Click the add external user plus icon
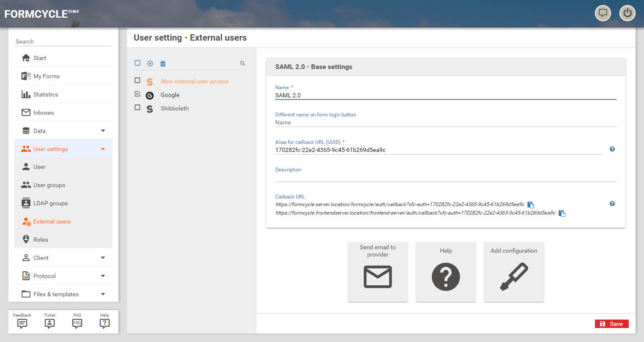644x342 pixels. (x=150, y=63)
